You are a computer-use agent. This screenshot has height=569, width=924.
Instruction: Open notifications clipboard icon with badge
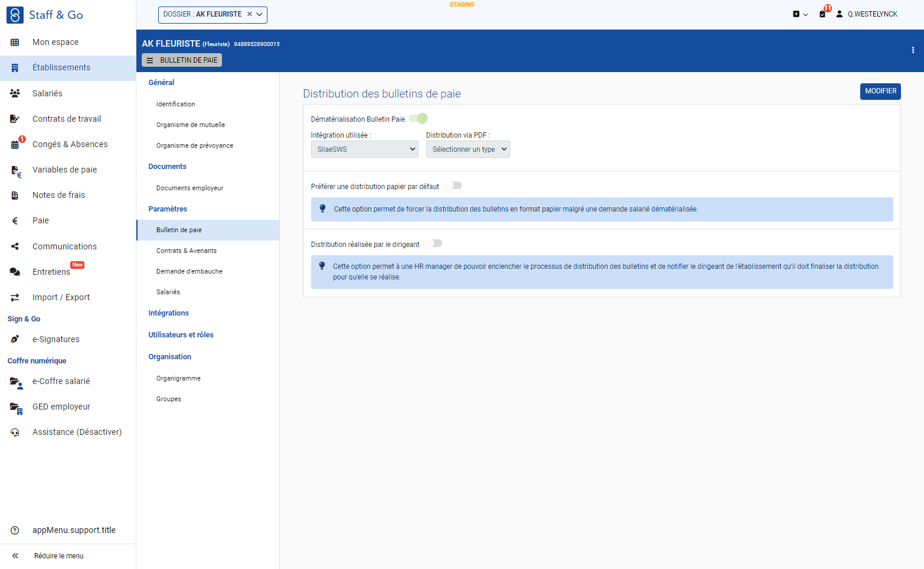(x=823, y=13)
